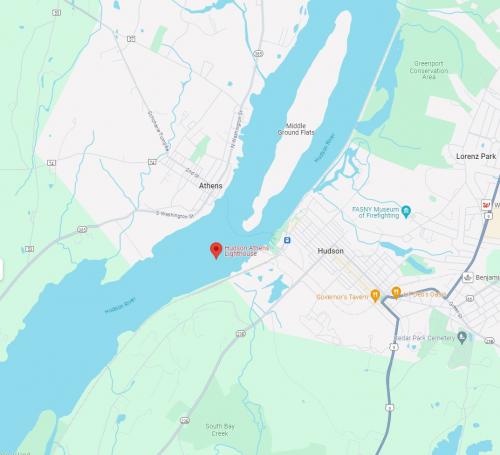Select the Route 9 shield below Walgreens
This screenshot has height=455, width=500.
click(x=488, y=216)
